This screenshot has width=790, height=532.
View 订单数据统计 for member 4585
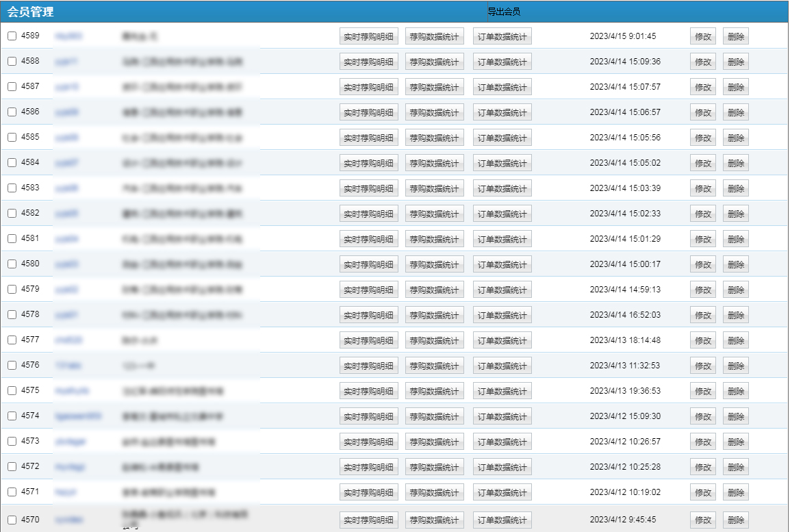point(502,138)
